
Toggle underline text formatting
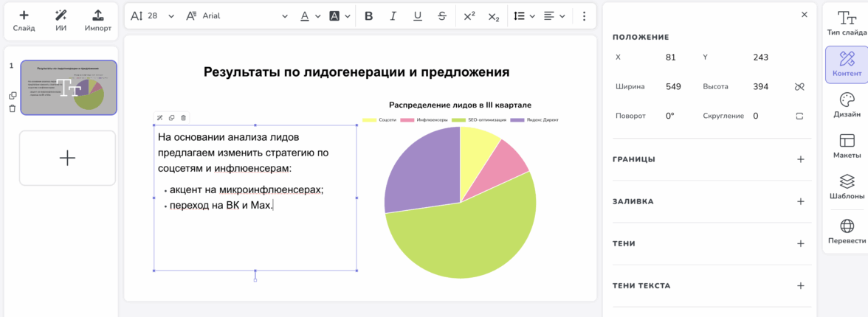tap(418, 16)
